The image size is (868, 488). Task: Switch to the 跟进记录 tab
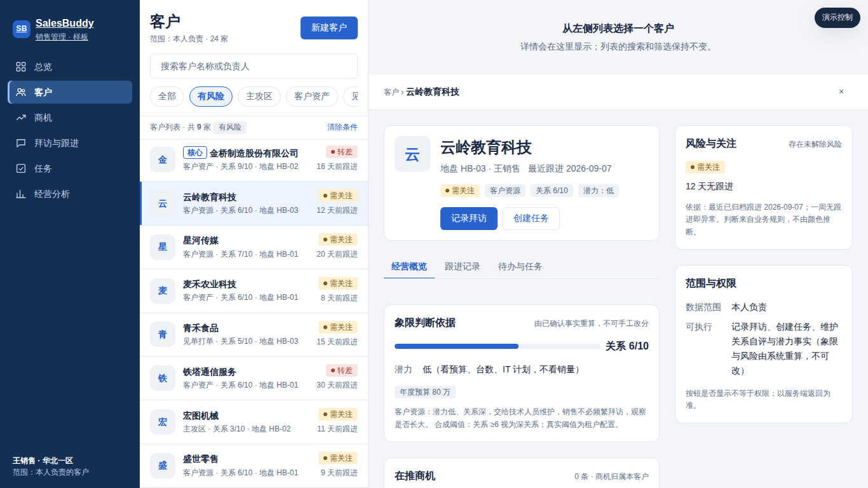point(463,267)
